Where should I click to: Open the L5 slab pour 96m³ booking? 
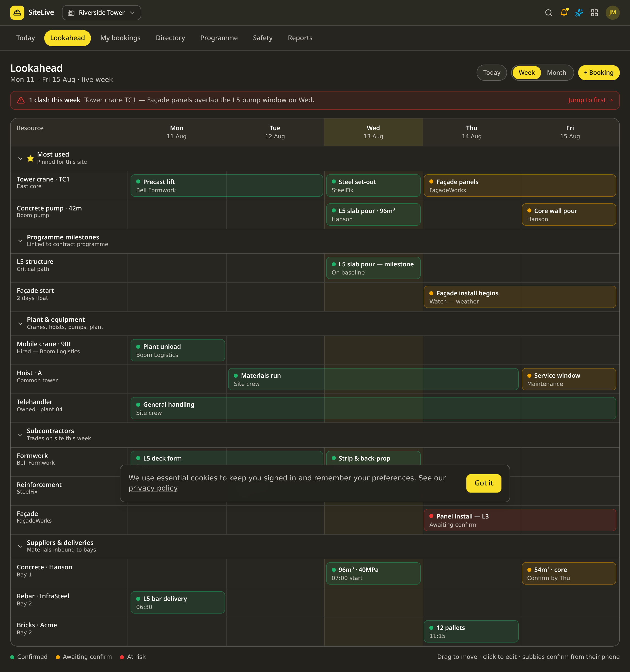373,214
